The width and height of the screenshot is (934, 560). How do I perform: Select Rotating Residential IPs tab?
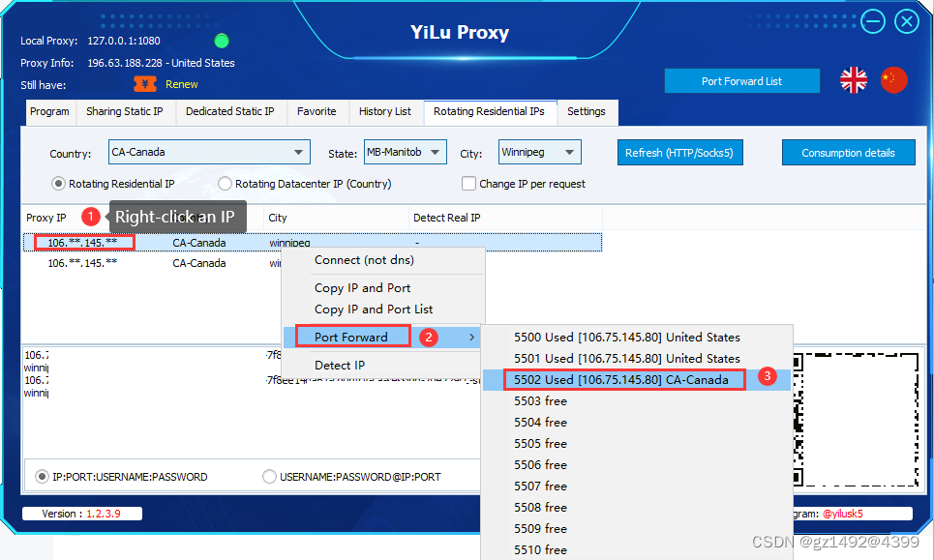coord(489,111)
